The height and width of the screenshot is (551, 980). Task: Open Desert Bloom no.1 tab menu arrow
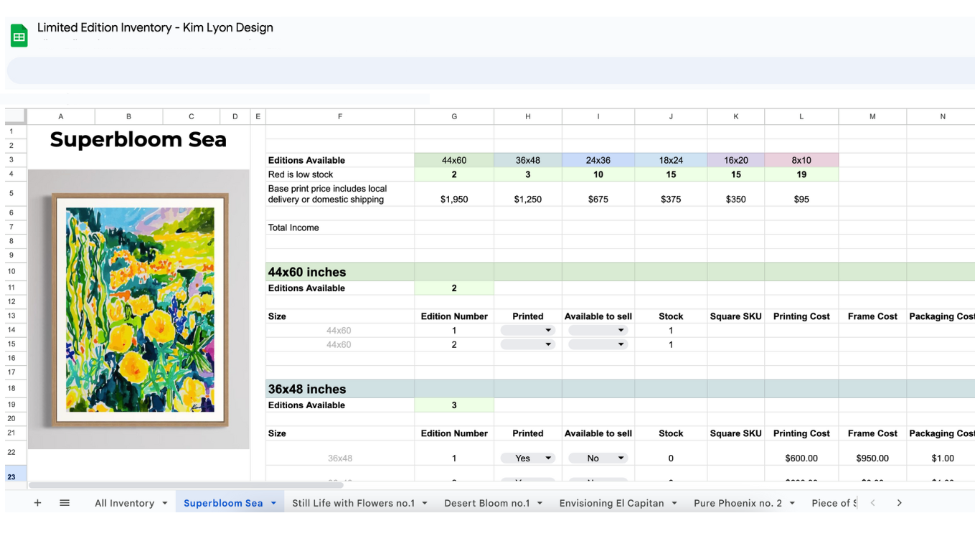point(540,503)
